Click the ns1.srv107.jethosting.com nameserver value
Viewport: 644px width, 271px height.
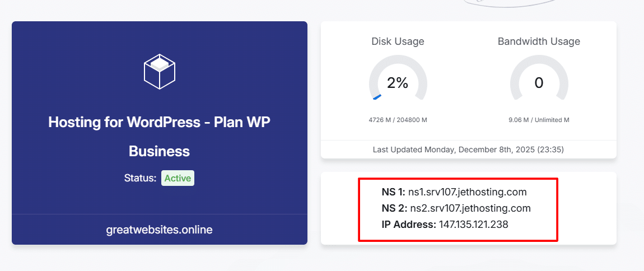coord(467,192)
